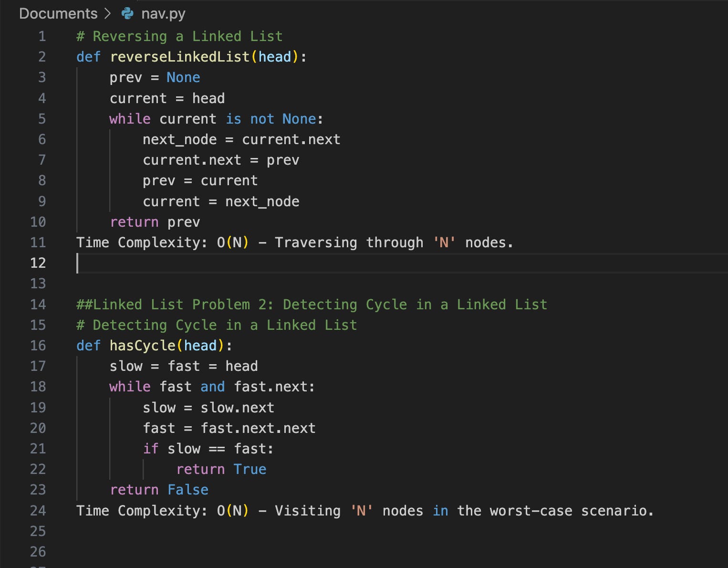
Task: Click 'next_node = current.next' line
Action: 241,139
